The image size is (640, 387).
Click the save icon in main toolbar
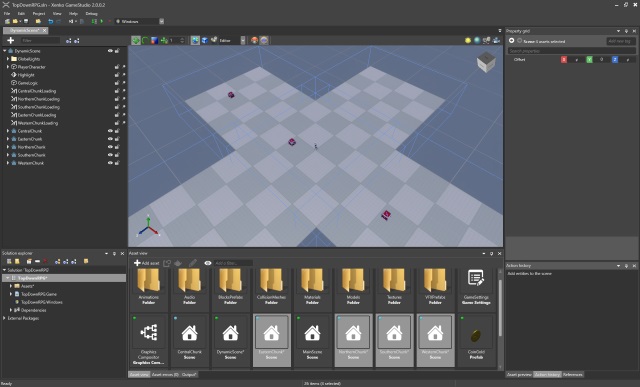click(26, 21)
